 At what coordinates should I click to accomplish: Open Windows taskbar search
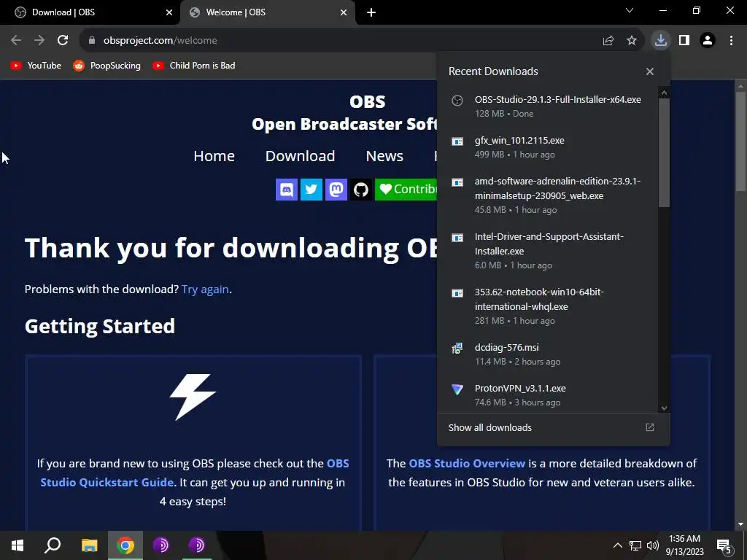tap(53, 545)
